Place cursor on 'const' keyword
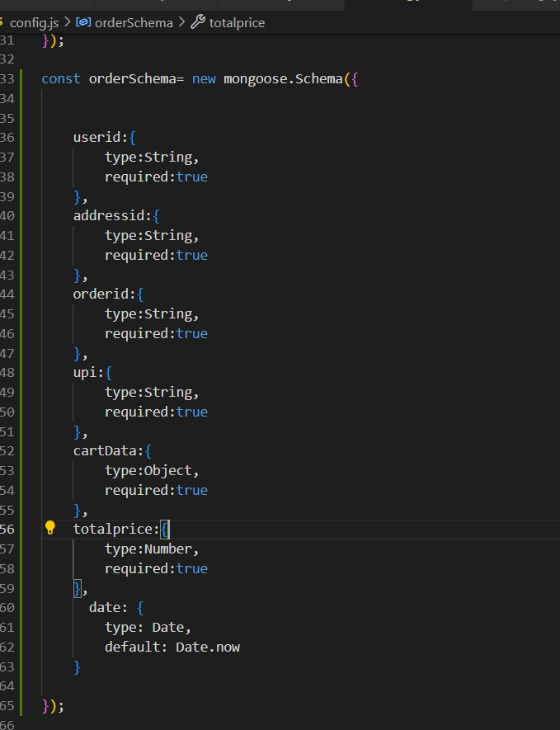 coord(61,78)
